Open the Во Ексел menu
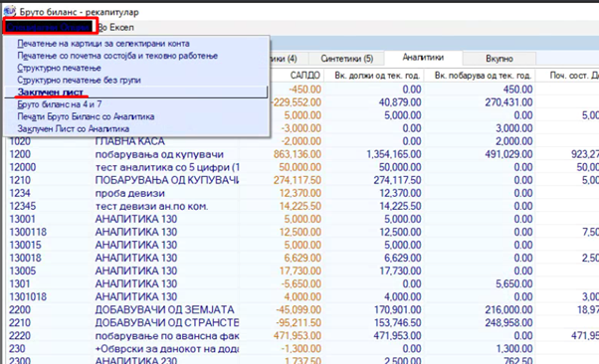This screenshot has width=599, height=364. [x=116, y=28]
